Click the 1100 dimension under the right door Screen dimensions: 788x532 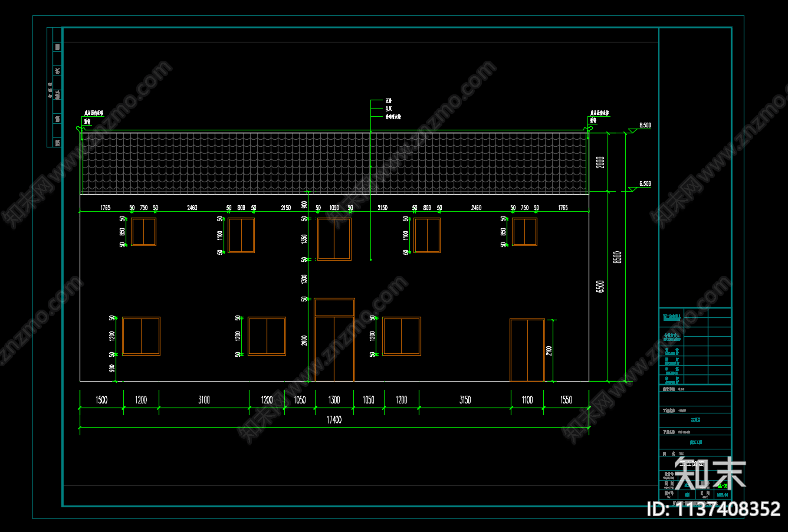click(x=527, y=400)
